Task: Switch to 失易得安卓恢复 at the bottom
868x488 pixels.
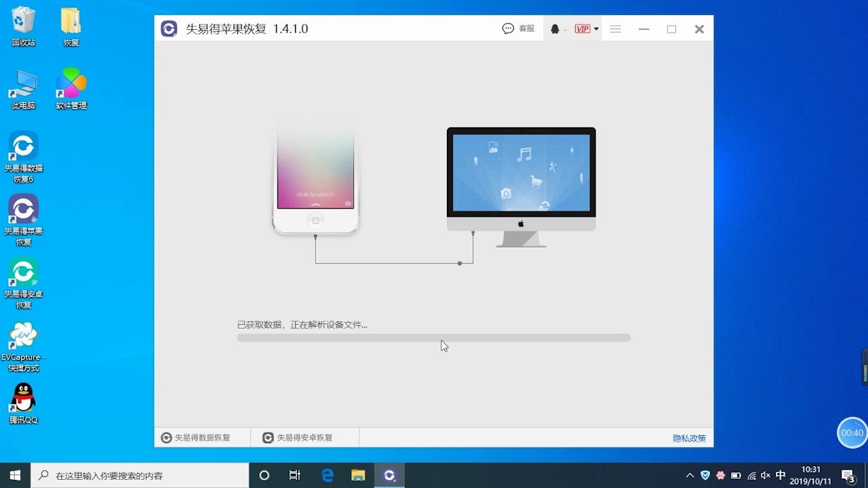Action: click(x=298, y=437)
